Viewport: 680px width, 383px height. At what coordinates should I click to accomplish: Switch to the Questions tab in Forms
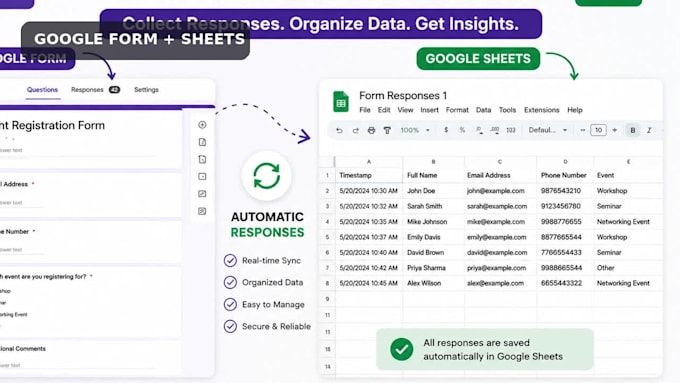pos(42,90)
